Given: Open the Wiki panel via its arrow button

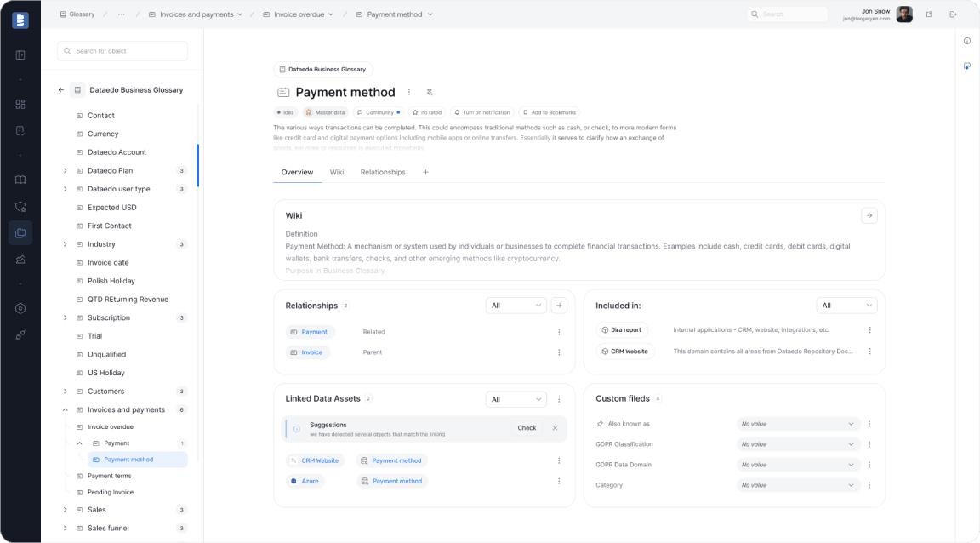Looking at the screenshot, I should [869, 215].
